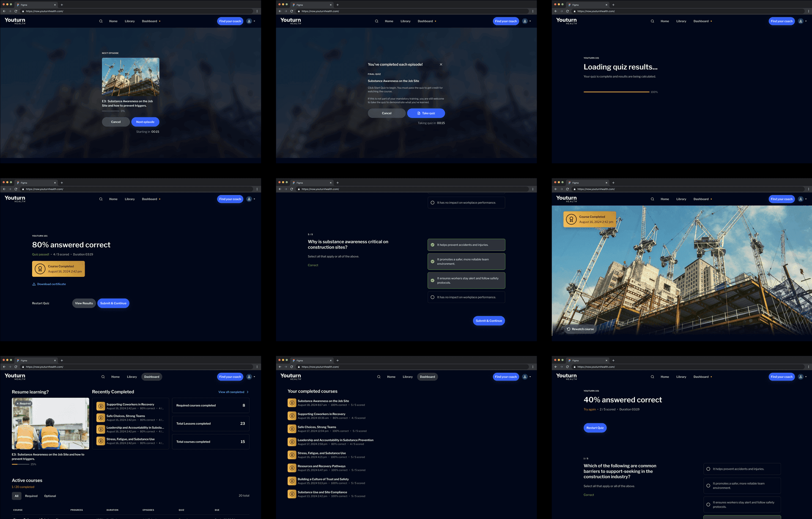Click the Next episode button
The width and height of the screenshot is (812, 519).
[x=145, y=122]
